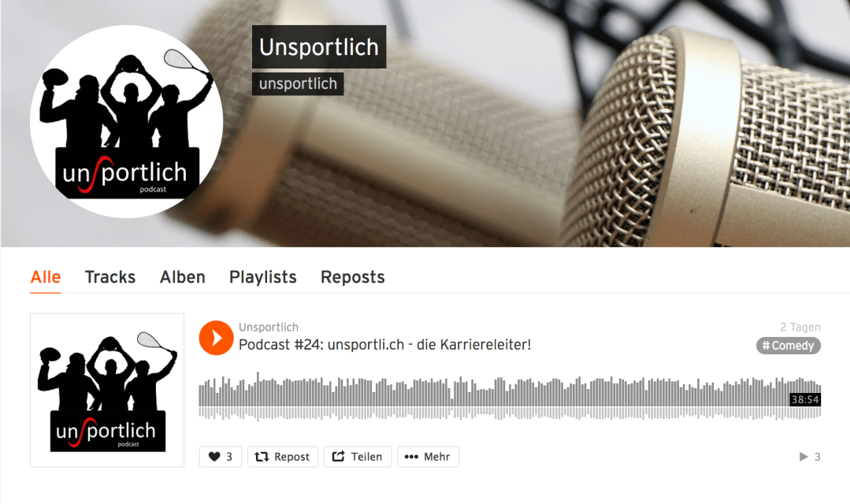Open the Teilen share button
The height and width of the screenshot is (504, 850).
357,456
